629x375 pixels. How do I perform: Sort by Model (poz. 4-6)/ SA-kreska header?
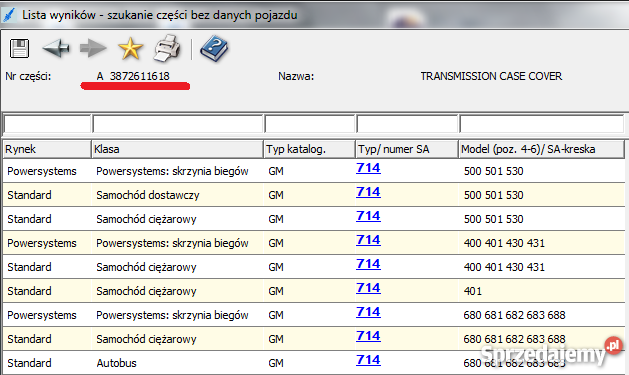(x=542, y=149)
